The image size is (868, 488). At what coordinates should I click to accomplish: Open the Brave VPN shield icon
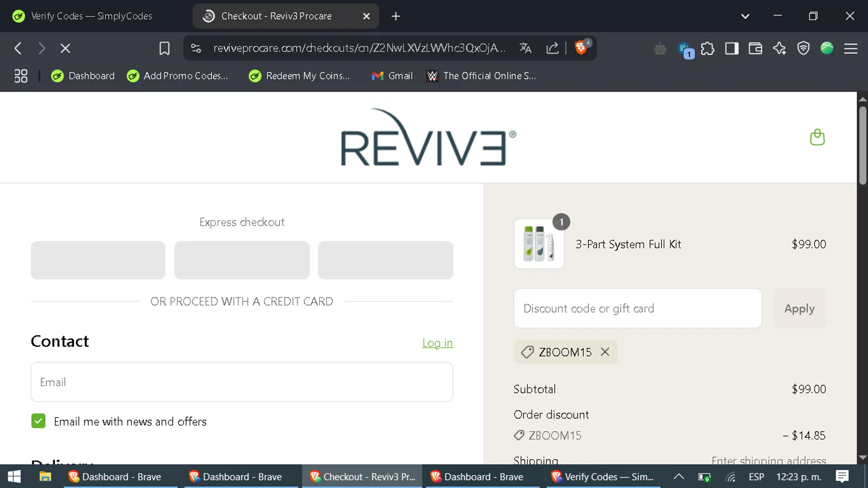click(x=803, y=49)
